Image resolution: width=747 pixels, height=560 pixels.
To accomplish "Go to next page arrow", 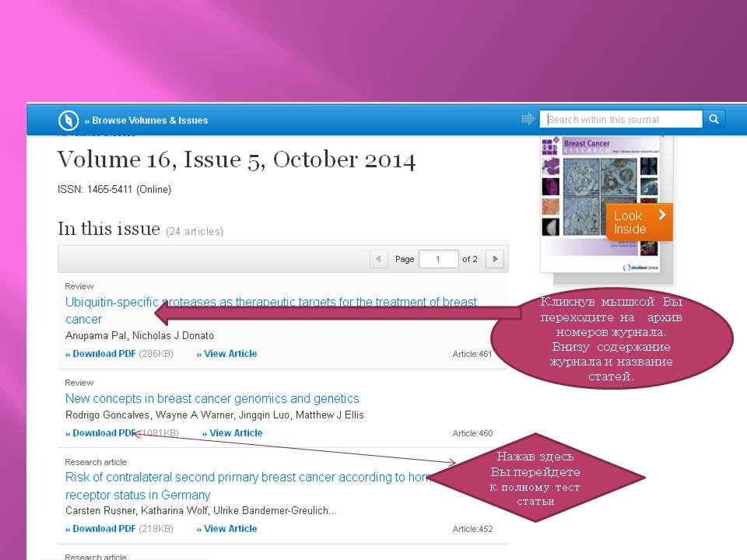I will click(x=494, y=259).
